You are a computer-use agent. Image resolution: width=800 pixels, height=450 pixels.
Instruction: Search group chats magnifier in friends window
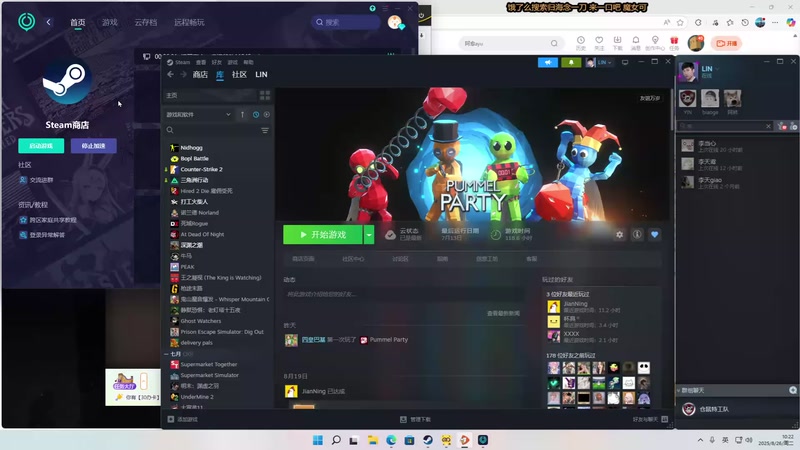[x=793, y=390]
